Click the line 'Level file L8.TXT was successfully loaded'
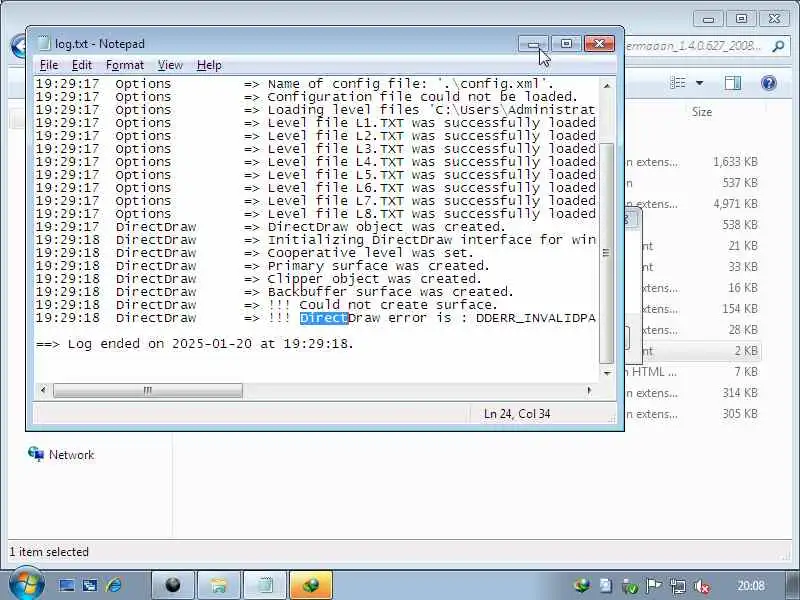Viewport: 800px width, 600px height. tap(432, 214)
